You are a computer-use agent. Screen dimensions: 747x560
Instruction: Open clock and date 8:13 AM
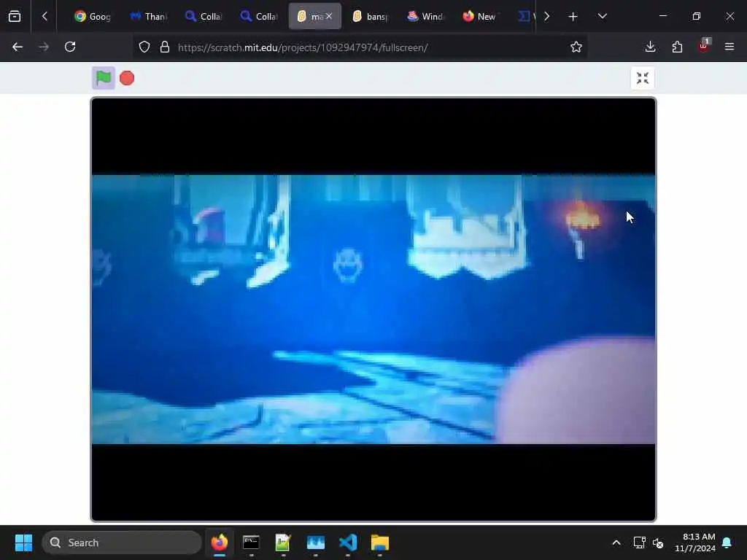coord(695,542)
